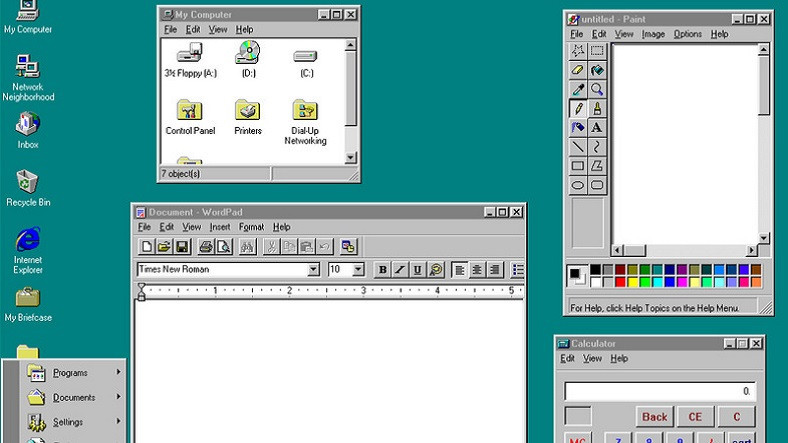
Task: Expand the Programs submenu in Start menu
Action: coord(70,373)
